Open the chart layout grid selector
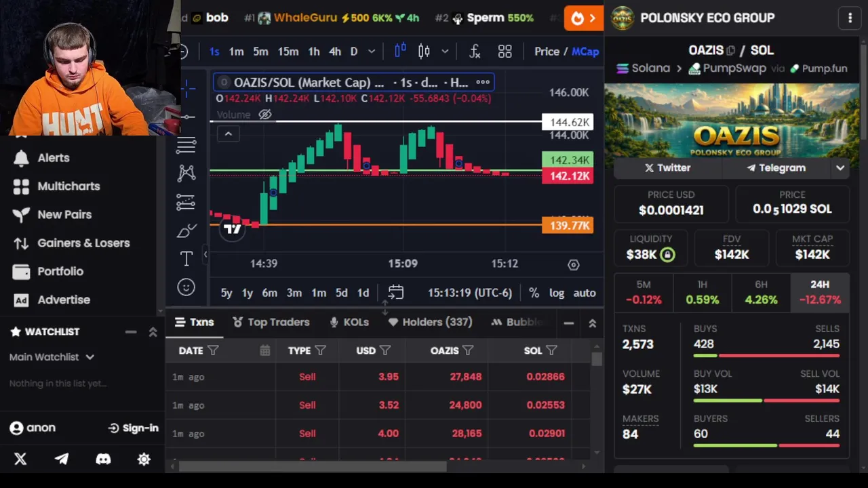Viewport: 868px width, 488px height. pyautogui.click(x=505, y=52)
